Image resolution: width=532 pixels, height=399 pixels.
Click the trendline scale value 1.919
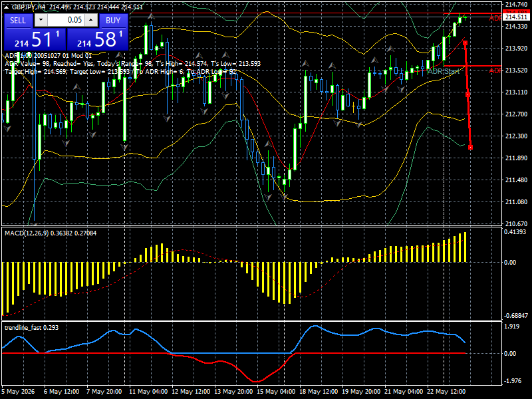pos(512,326)
